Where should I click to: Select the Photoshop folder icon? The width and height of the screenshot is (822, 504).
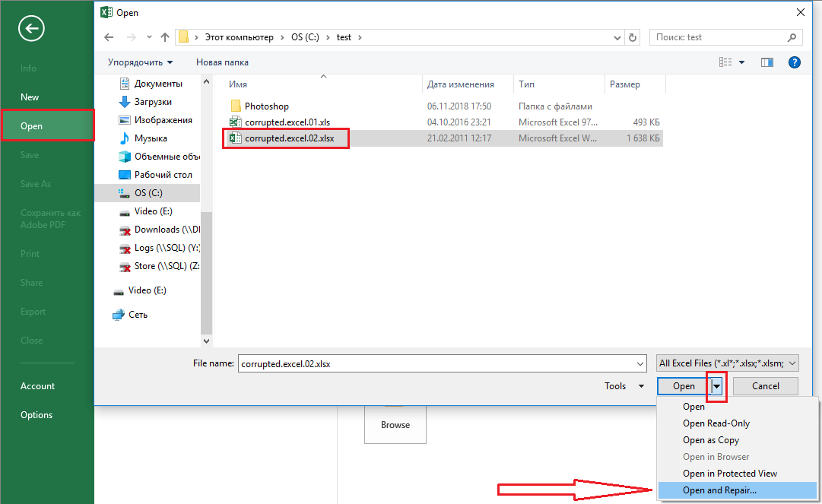[236, 106]
